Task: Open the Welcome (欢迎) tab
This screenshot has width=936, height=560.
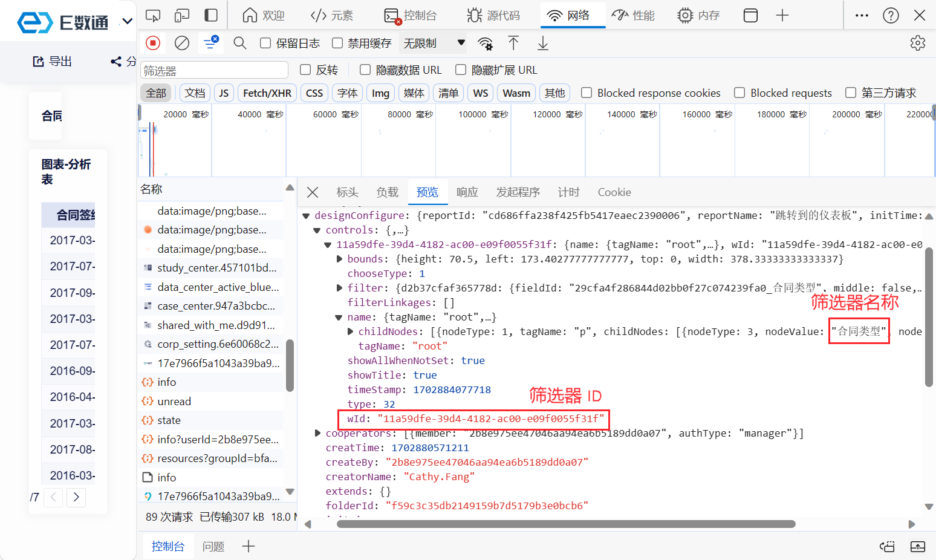Action: point(264,15)
